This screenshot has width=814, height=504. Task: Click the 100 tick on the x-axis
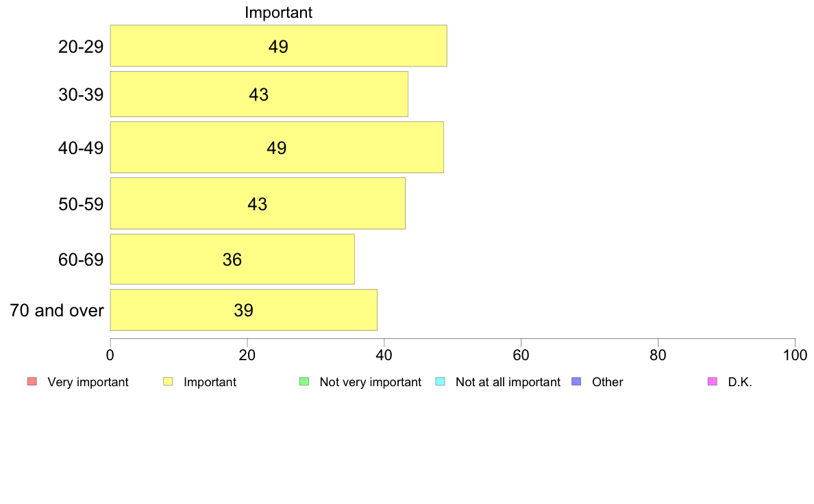(795, 355)
